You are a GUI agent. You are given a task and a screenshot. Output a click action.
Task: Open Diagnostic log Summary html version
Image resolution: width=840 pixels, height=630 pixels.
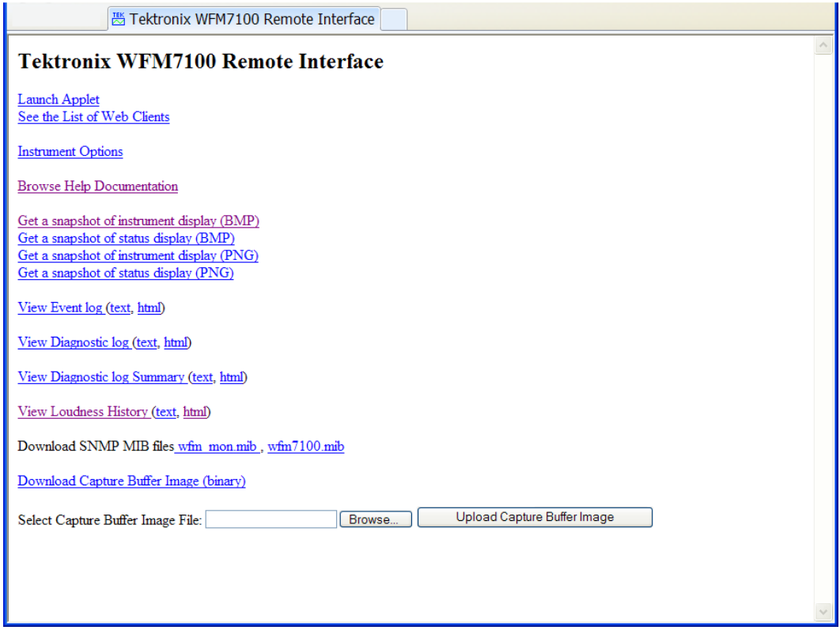coord(232,377)
